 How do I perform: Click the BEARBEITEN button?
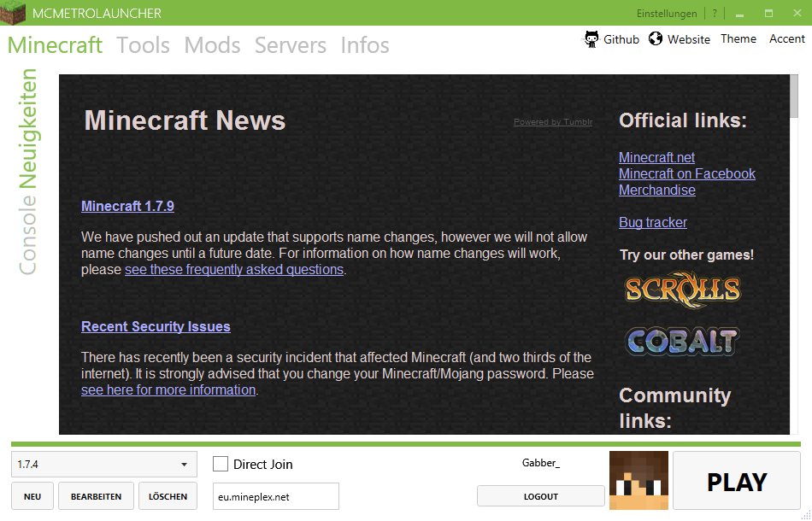point(97,496)
